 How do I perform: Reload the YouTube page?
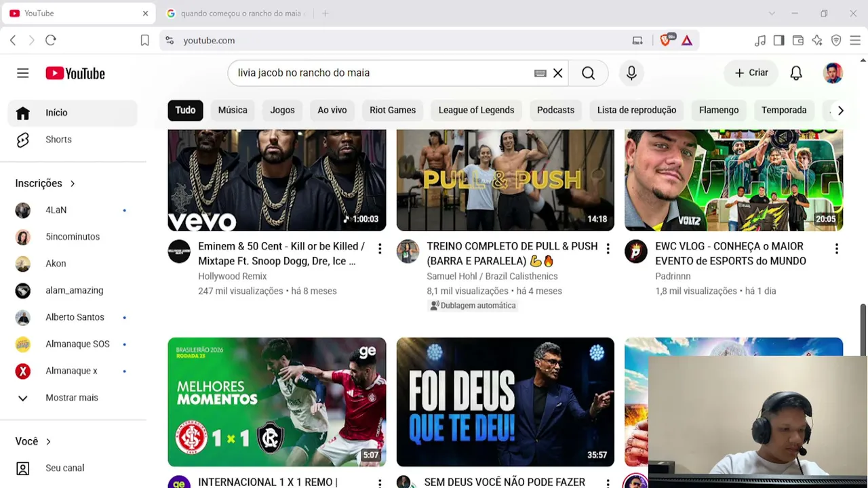pyautogui.click(x=51, y=41)
